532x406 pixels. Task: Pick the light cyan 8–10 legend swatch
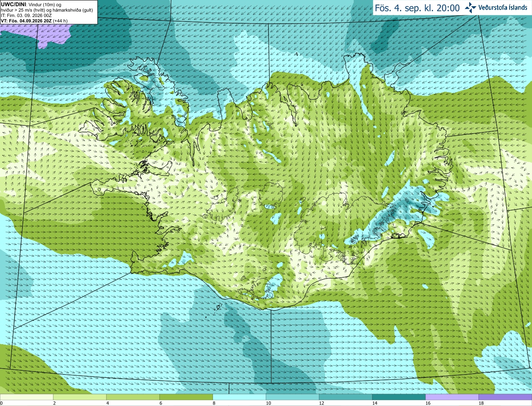tap(239, 397)
